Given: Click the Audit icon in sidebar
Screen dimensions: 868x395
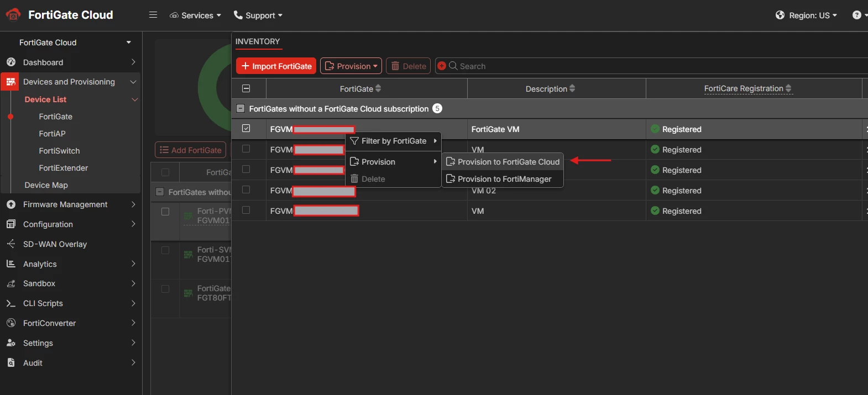Looking at the screenshot, I should 11,363.
